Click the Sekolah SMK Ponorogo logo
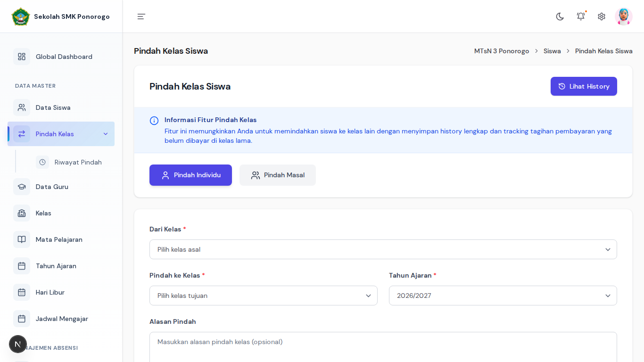Image resolution: width=644 pixels, height=362 pixels. (x=21, y=16)
